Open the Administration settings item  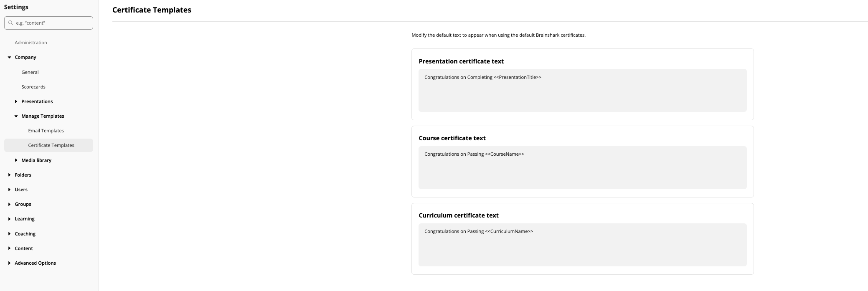tap(31, 43)
